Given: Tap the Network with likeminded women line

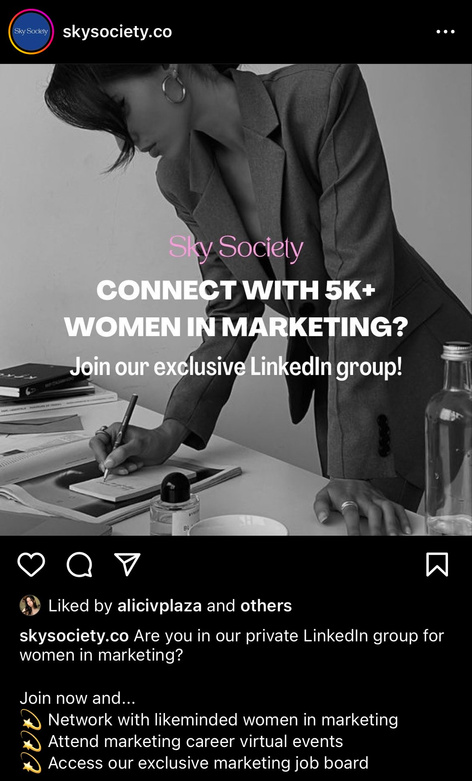Looking at the screenshot, I should click(209, 720).
